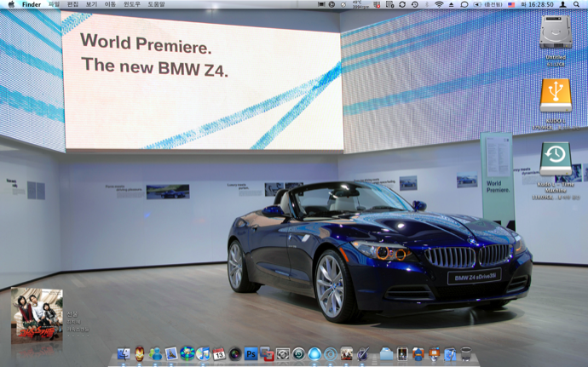588x367 pixels.
Task: Click the album artwork on the desktop
Action: click(x=37, y=315)
